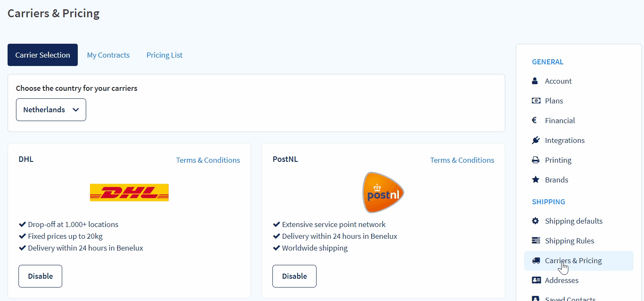Open PostNL Terms & Conditions link
This screenshot has height=301, width=644.
point(462,160)
